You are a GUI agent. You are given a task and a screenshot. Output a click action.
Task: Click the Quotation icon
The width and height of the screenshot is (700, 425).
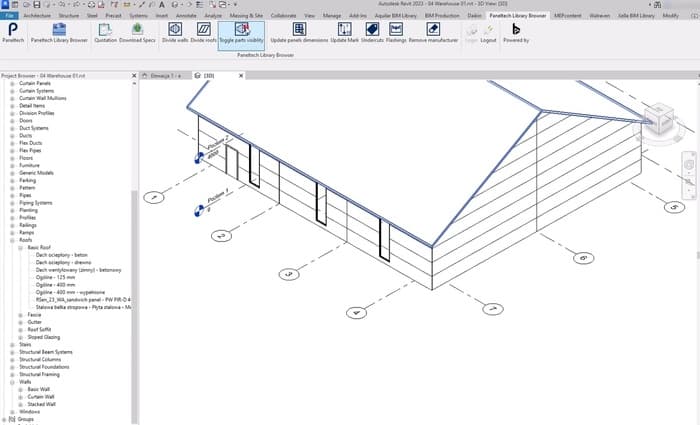(x=105, y=30)
